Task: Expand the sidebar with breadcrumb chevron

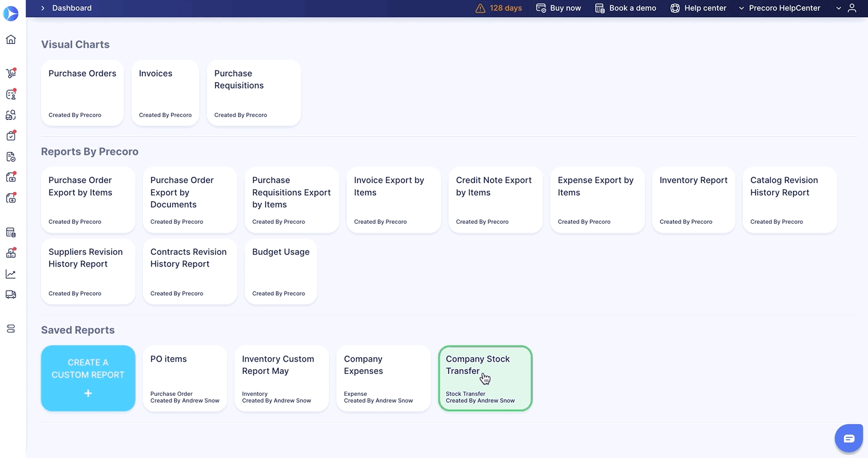Action: 43,8
